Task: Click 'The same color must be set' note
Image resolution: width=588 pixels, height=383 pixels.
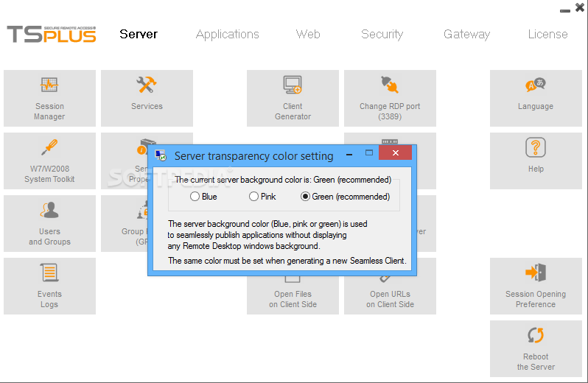Action: point(287,261)
